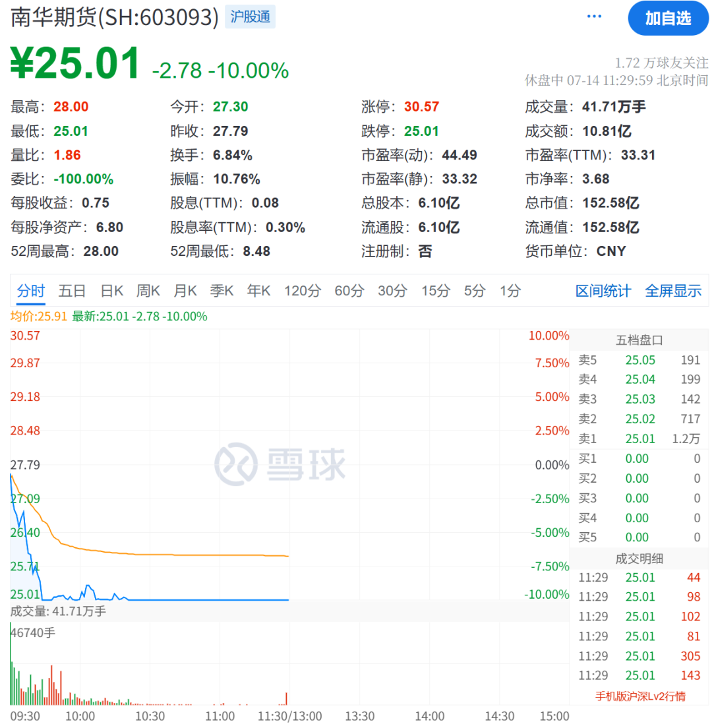Select the 卖5 row at 25.05
The height and width of the screenshot is (728, 712).
click(639, 360)
